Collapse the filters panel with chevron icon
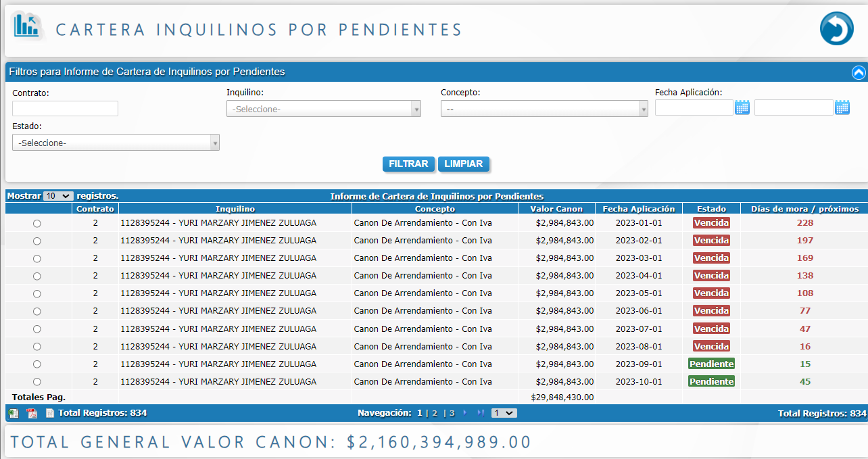This screenshot has height=459, width=868. 858,72
